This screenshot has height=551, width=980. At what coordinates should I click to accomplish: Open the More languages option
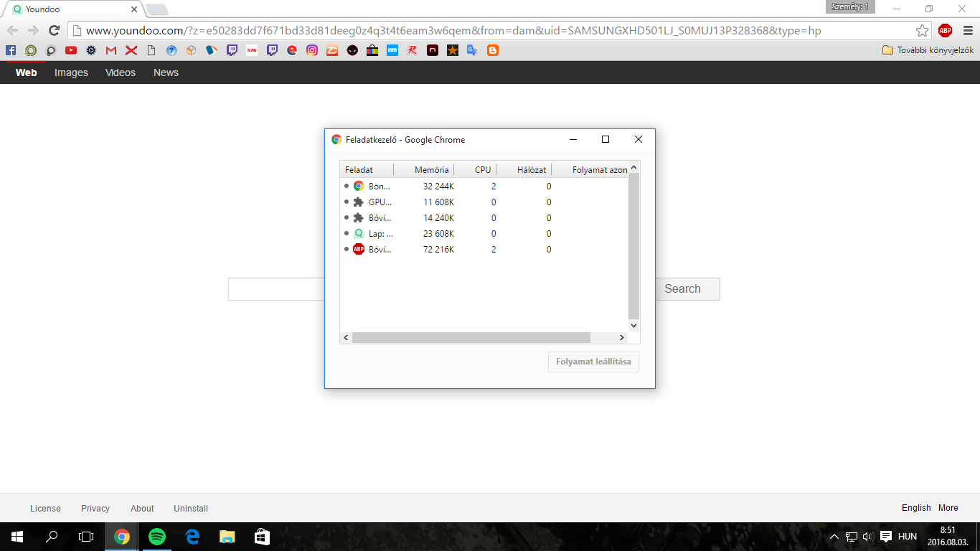point(948,508)
